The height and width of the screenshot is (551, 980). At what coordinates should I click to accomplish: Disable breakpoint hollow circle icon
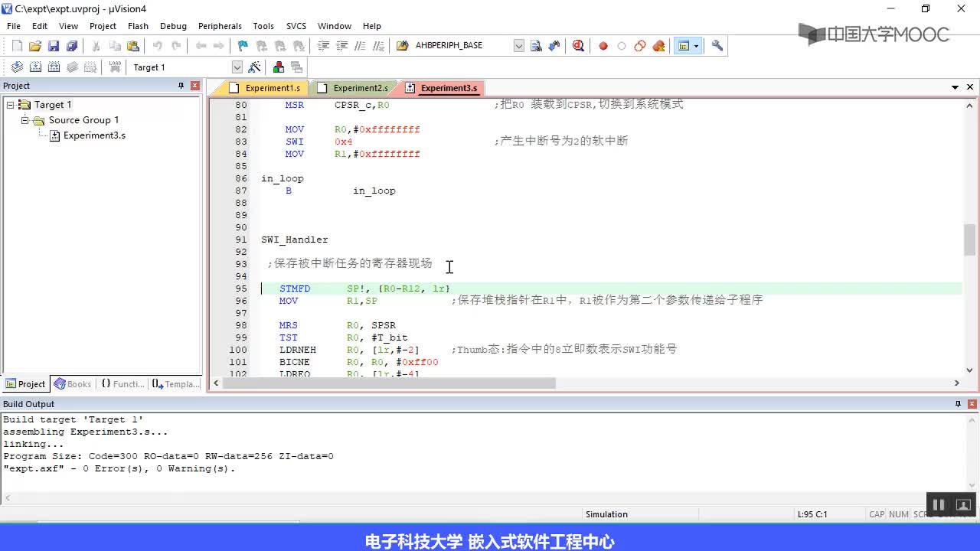tap(622, 46)
